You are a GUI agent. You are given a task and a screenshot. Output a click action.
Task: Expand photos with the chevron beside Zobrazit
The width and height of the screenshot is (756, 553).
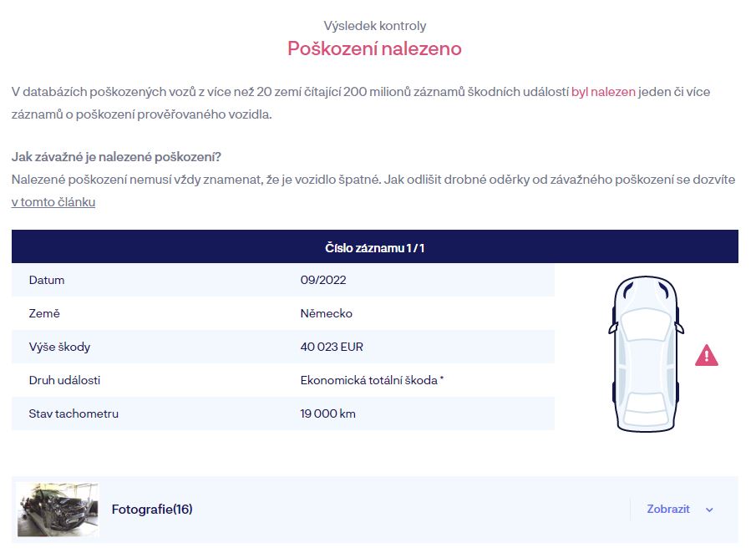[x=709, y=510]
